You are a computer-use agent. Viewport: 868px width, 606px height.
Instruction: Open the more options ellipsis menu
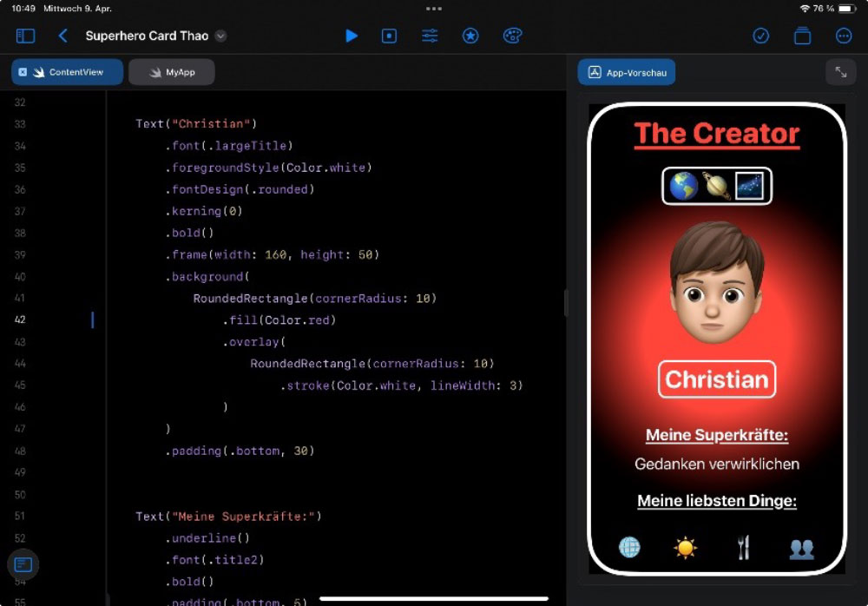coord(843,36)
